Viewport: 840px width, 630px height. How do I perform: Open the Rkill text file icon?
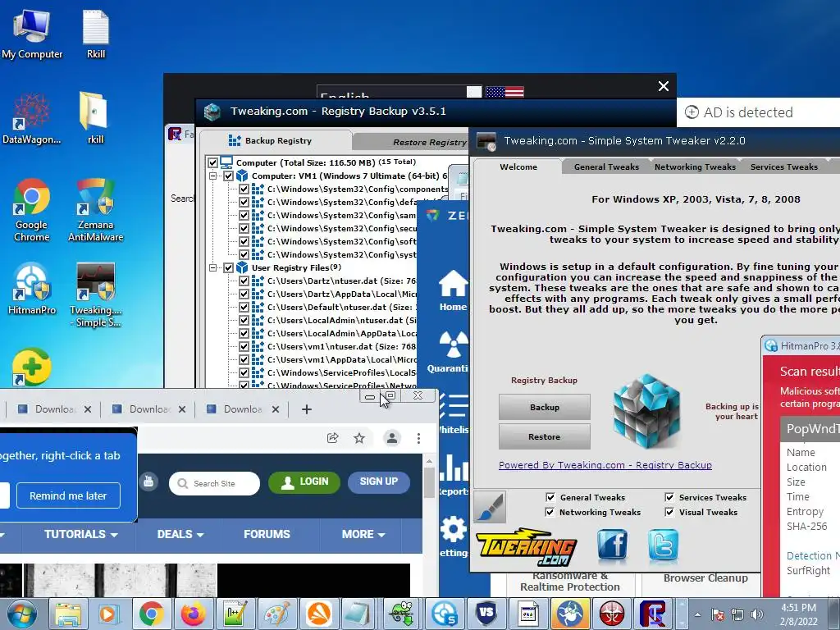[x=96, y=33]
